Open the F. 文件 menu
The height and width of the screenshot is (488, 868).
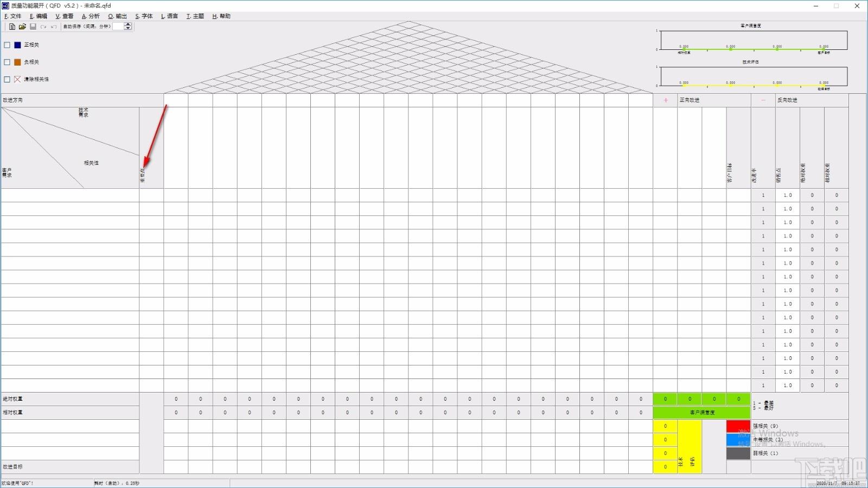(13, 16)
